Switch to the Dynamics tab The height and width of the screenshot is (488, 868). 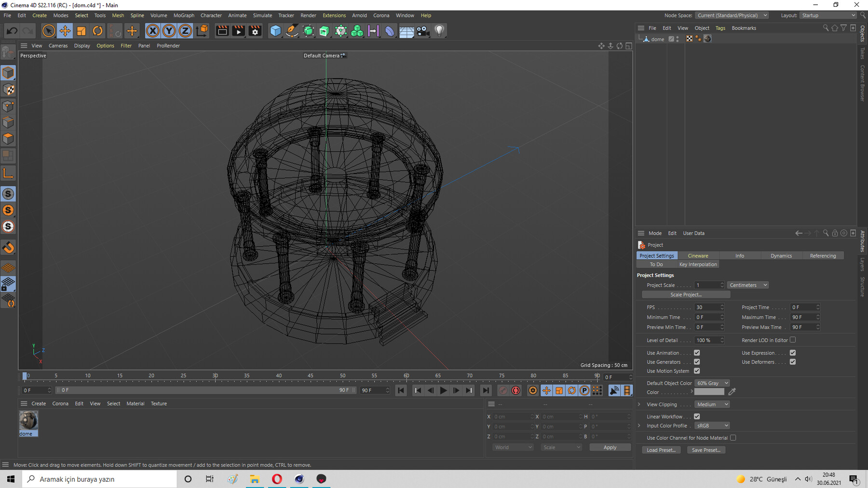click(x=781, y=256)
